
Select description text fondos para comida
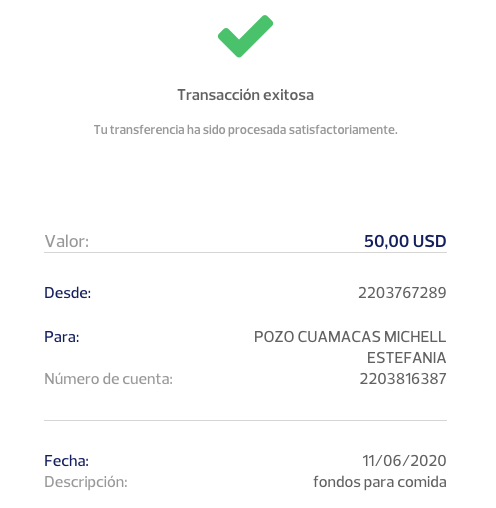(380, 482)
